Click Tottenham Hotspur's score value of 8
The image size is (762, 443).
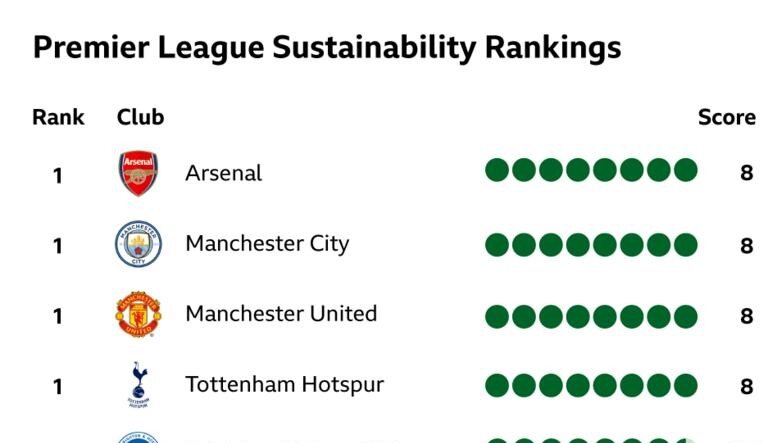(x=747, y=387)
